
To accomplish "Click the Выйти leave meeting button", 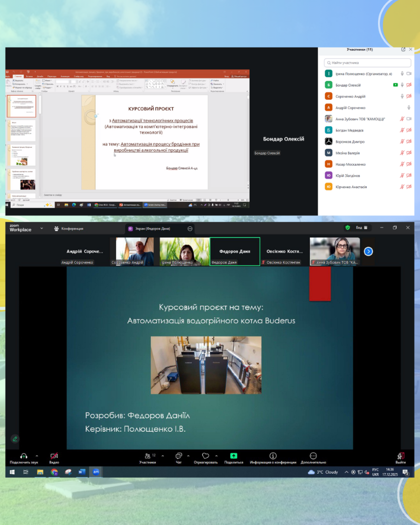I will [x=400, y=456].
